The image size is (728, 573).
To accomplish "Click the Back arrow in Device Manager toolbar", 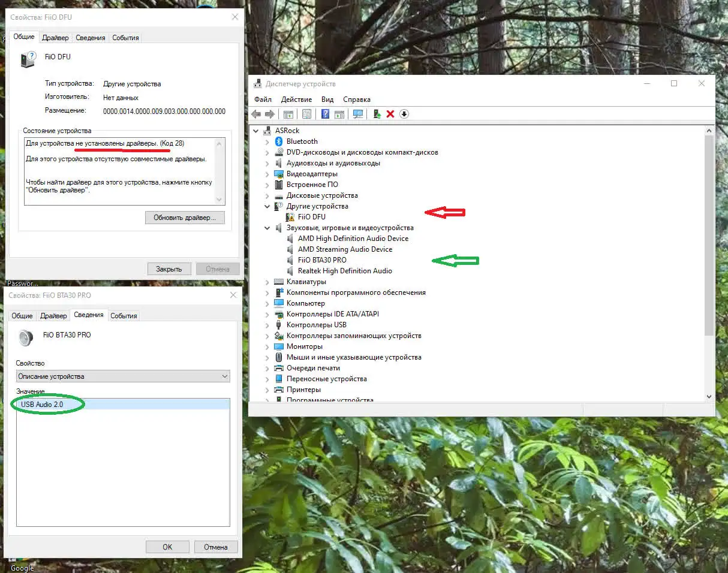I will tap(256, 114).
